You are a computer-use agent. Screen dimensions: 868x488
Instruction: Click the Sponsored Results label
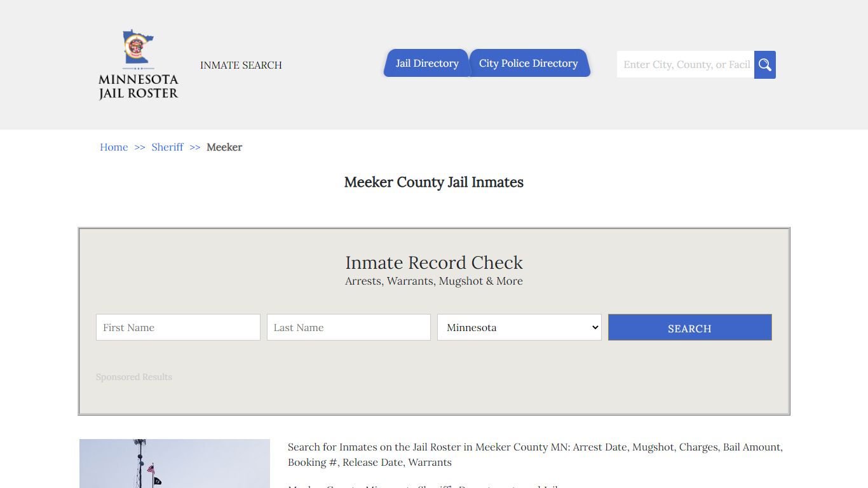[x=134, y=377]
